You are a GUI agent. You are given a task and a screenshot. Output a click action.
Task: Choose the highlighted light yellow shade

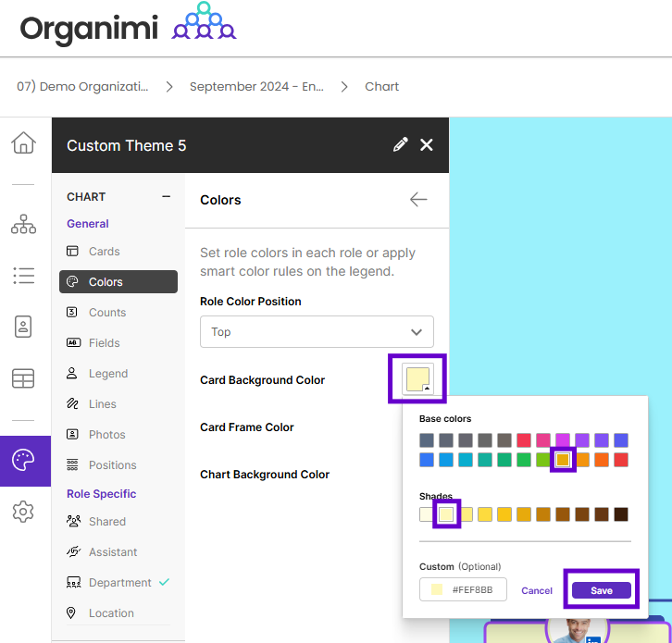click(446, 514)
